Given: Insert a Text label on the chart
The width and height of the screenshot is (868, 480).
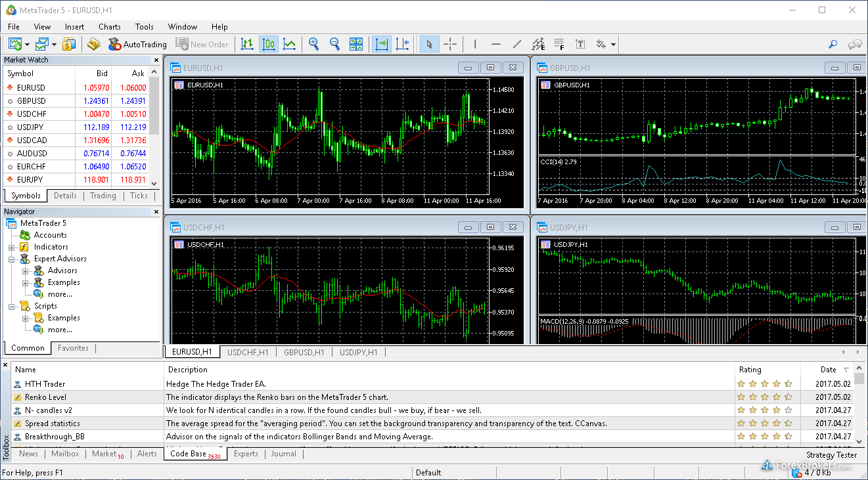Looking at the screenshot, I should [x=580, y=44].
